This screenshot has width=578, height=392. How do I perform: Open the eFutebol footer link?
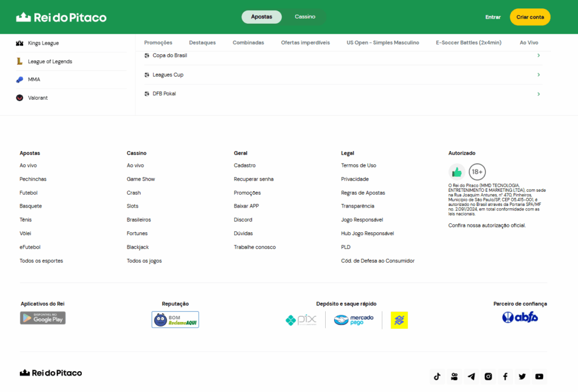30,247
